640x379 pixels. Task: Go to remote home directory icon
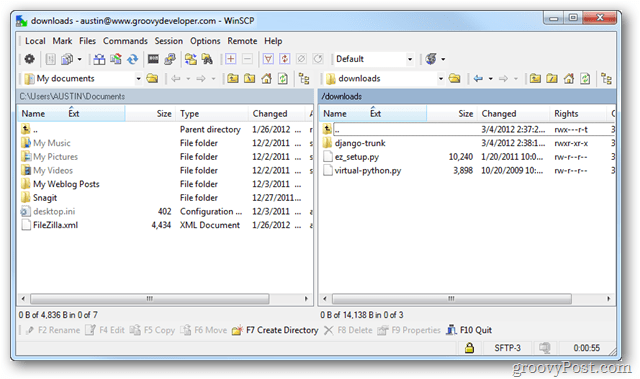coord(569,78)
